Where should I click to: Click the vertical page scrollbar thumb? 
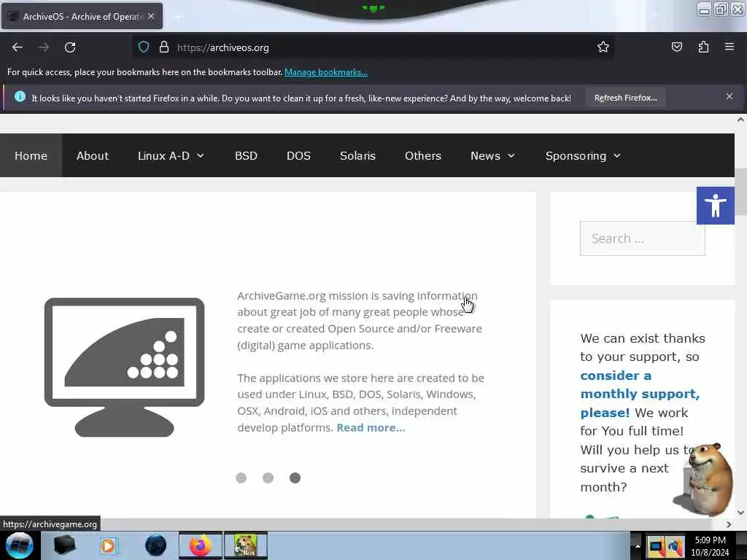[x=740, y=192]
